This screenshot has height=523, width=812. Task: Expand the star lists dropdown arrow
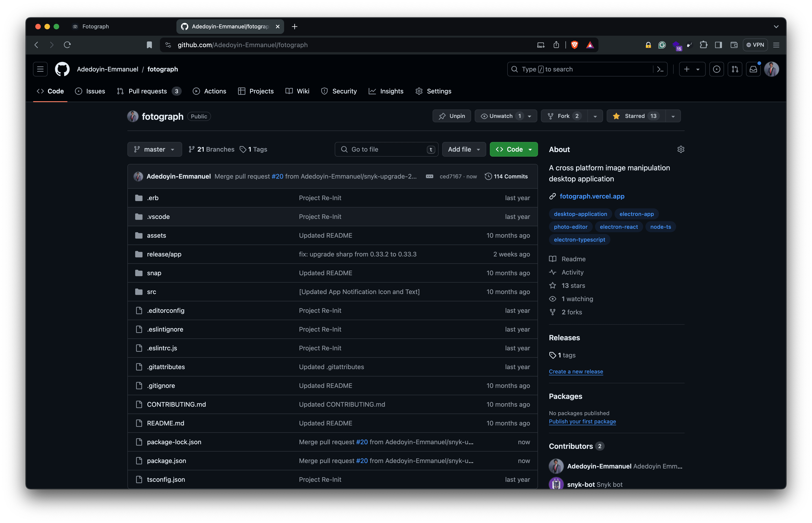673,116
